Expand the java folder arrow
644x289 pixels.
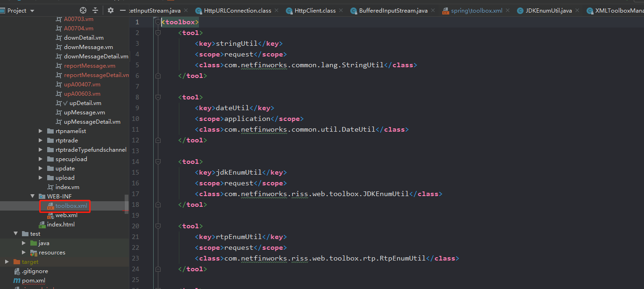(24, 243)
